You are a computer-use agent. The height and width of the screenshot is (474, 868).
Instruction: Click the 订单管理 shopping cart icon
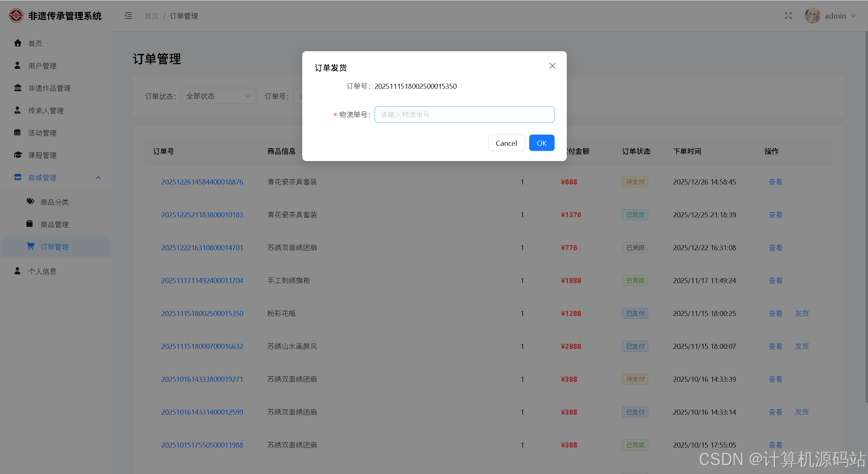click(31, 246)
